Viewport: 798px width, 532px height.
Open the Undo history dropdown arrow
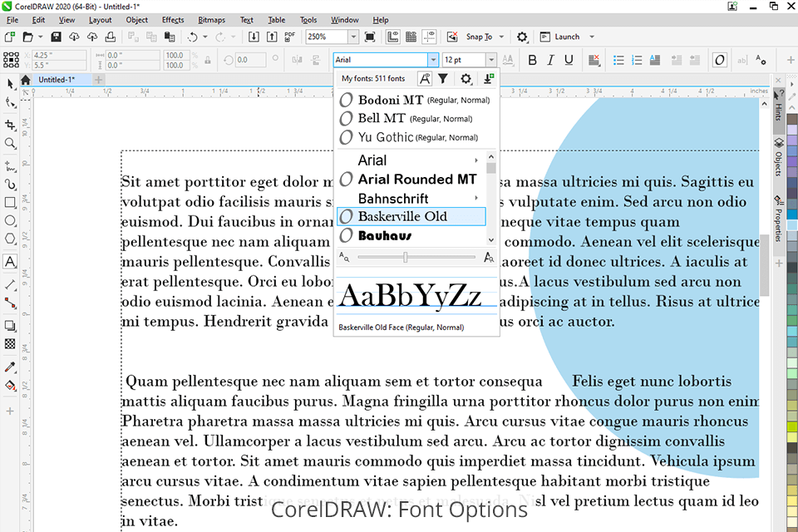[x=205, y=37]
